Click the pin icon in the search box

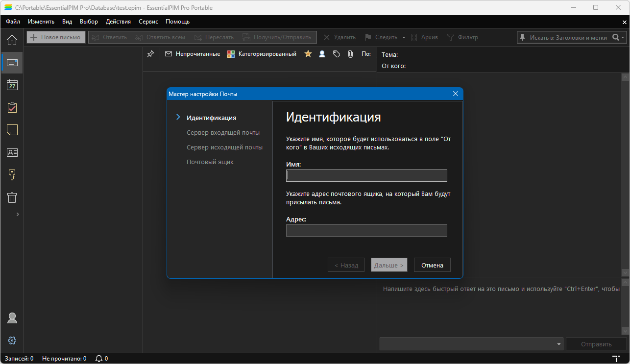tap(523, 37)
